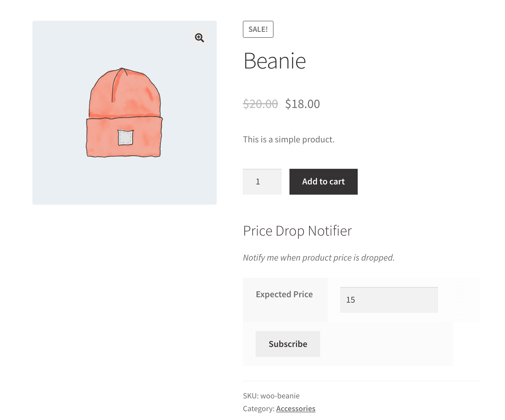
Task: Click the crossed-out $20.00 original price
Action: (260, 104)
